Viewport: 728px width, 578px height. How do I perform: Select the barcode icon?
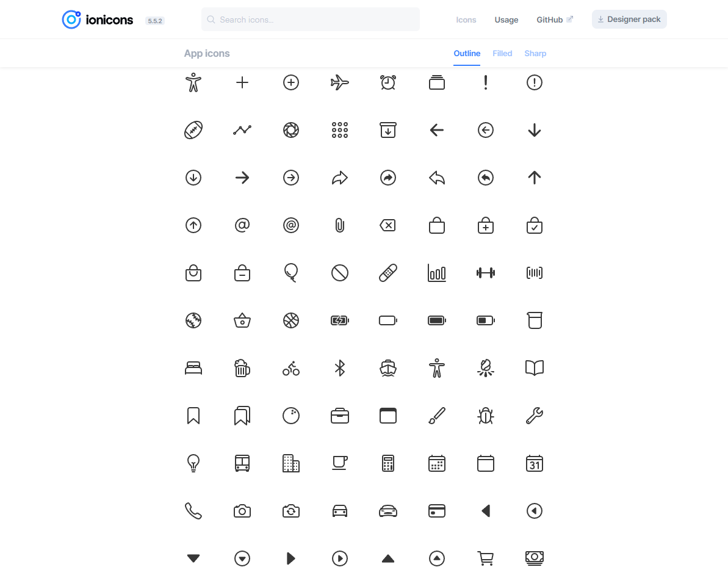coord(535,273)
